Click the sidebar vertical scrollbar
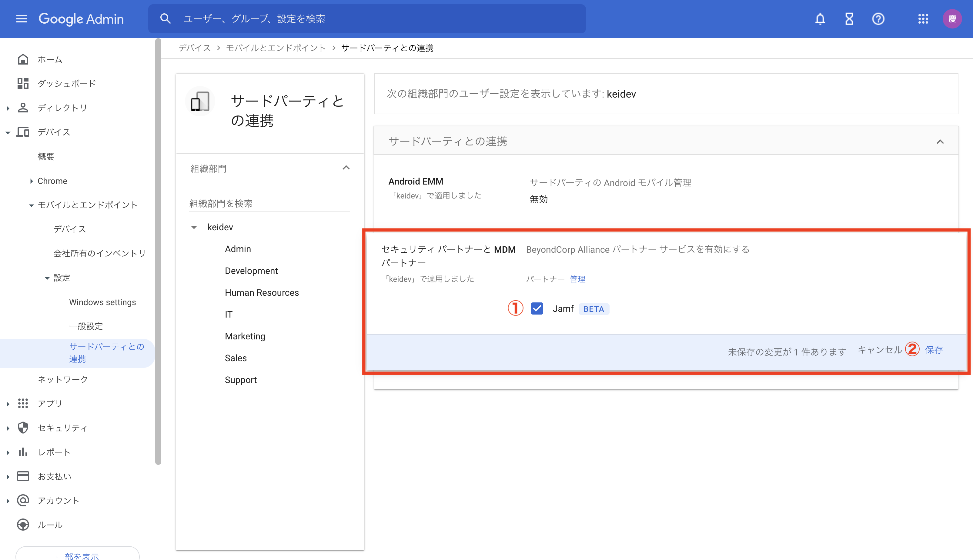This screenshot has height=560, width=973. coord(158,252)
